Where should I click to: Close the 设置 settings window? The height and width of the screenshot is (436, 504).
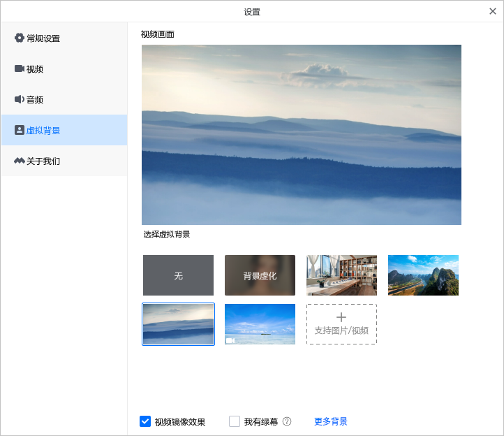(492, 12)
